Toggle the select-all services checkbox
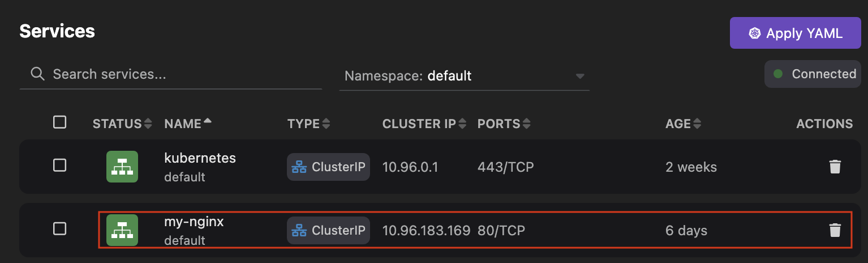Image resolution: width=868 pixels, height=263 pixels. [x=59, y=122]
